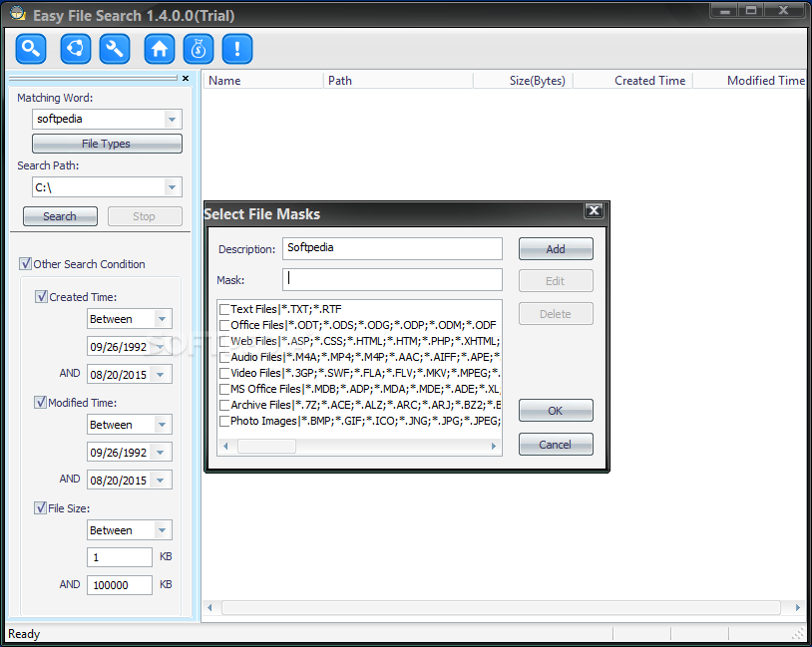The width and height of the screenshot is (812, 647).
Task: Click the home toolbar icon
Action: [x=159, y=49]
